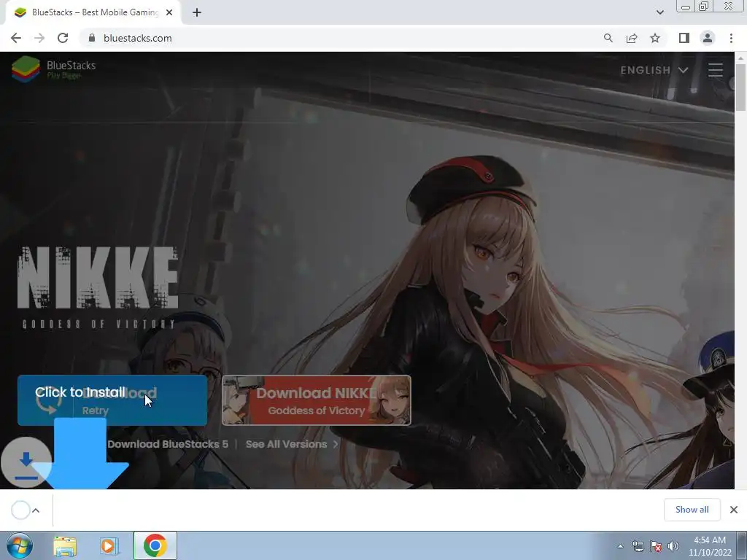Open Download BlueStacks 5 link
This screenshot has height=560, width=747.
pos(168,444)
